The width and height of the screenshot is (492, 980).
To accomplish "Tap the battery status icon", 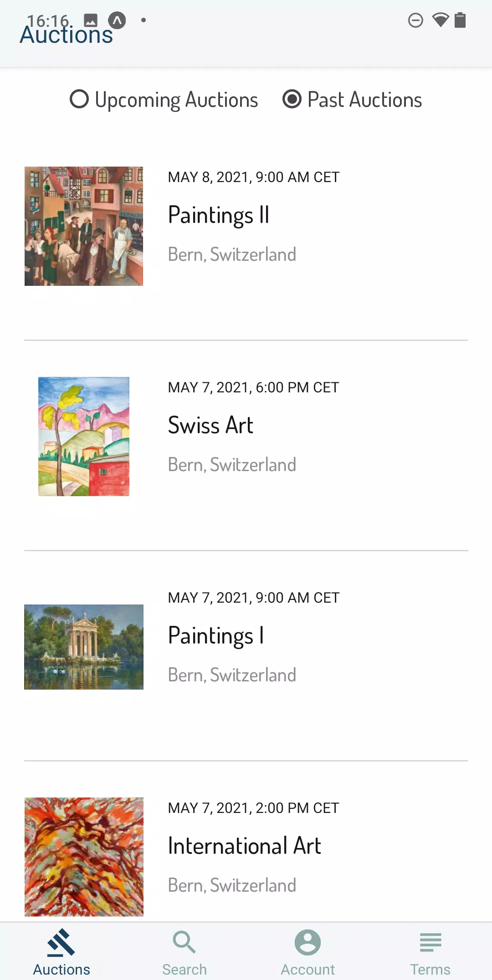I will tap(461, 20).
